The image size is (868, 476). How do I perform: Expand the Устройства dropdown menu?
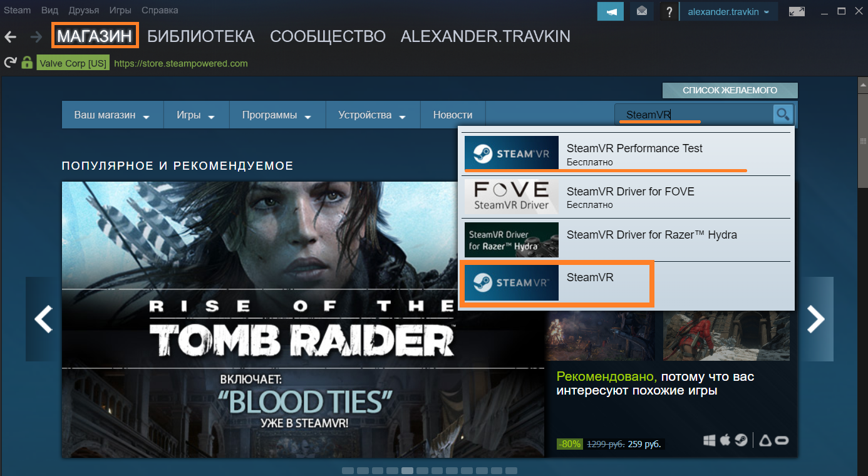(372, 115)
